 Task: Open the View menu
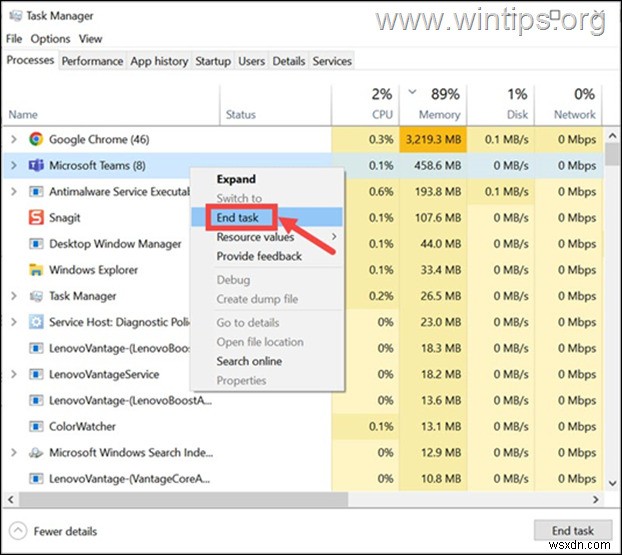click(90, 39)
